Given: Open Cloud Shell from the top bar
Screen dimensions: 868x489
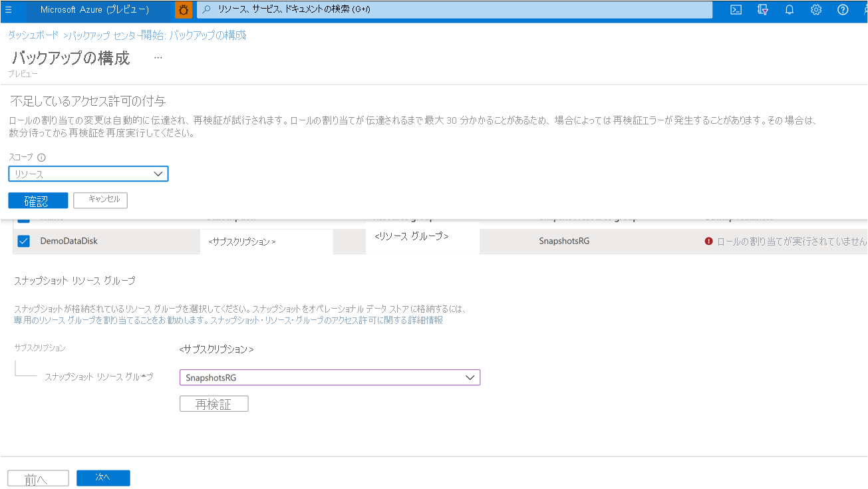Looking at the screenshot, I should click(x=736, y=10).
